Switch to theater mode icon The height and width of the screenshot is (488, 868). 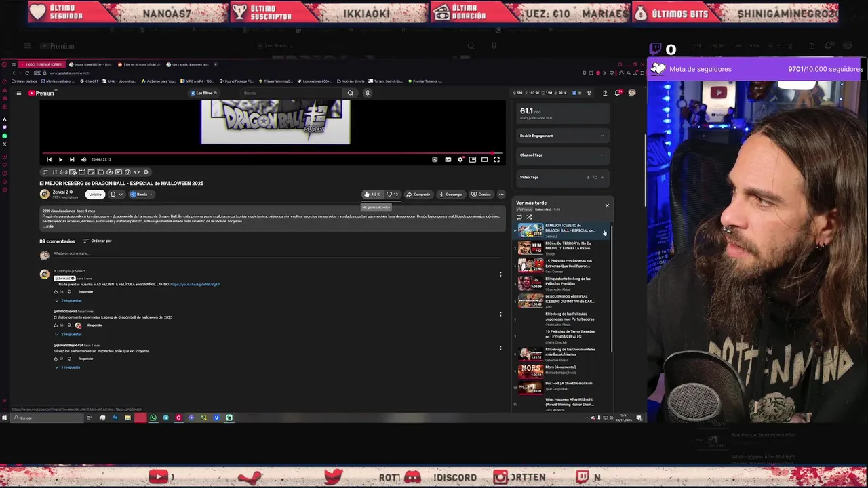[x=484, y=159]
